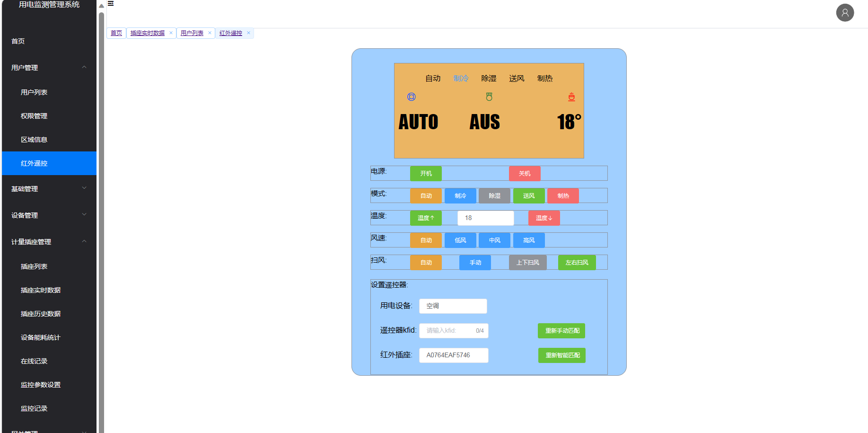Set mode to 制冷
Viewport: 868px width, 433px height.
pyautogui.click(x=460, y=196)
